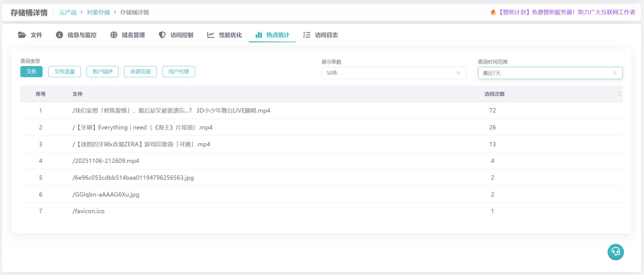The image size is (644, 275).
Task: Click the folder icon on 文件 tab
Action: point(22,35)
